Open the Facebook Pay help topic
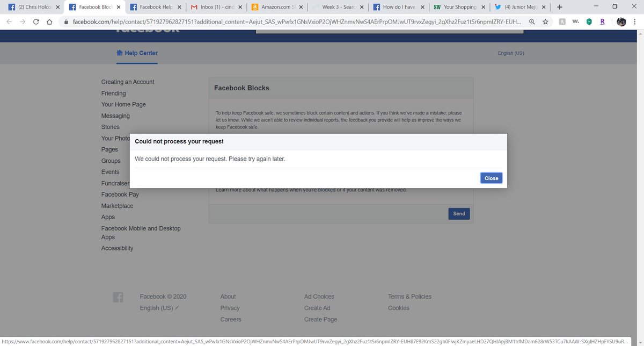644x346 pixels. [120, 194]
